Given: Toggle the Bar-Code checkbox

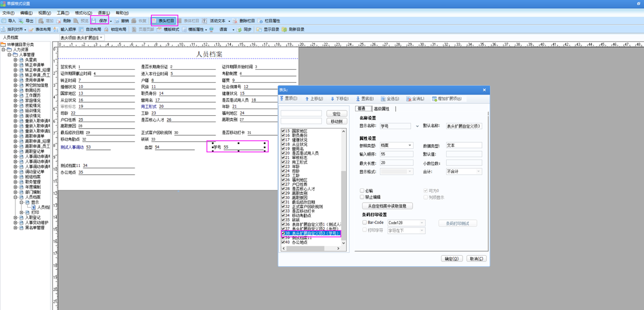Looking at the screenshot, I should 365,223.
